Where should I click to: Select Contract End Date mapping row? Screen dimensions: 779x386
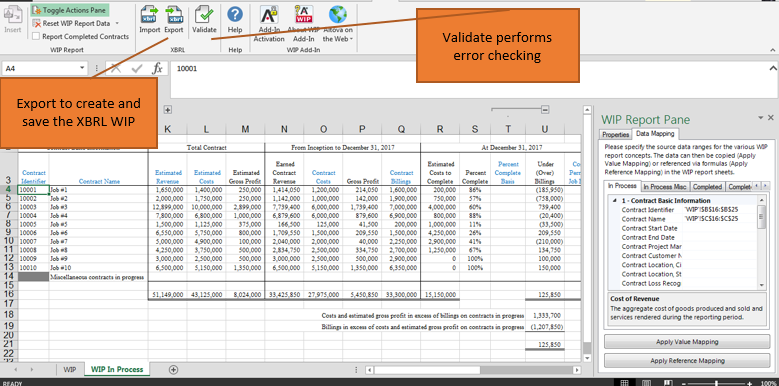click(683, 237)
